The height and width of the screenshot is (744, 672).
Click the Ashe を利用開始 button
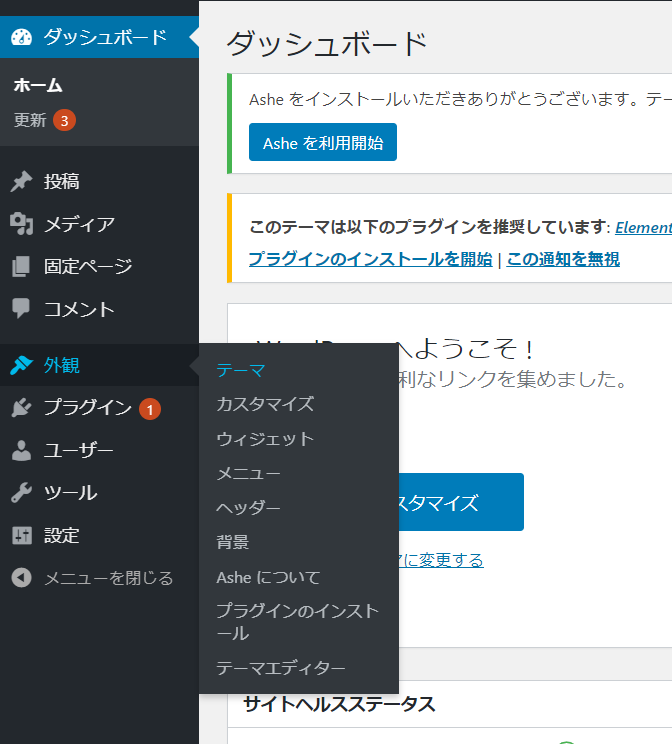click(x=323, y=142)
